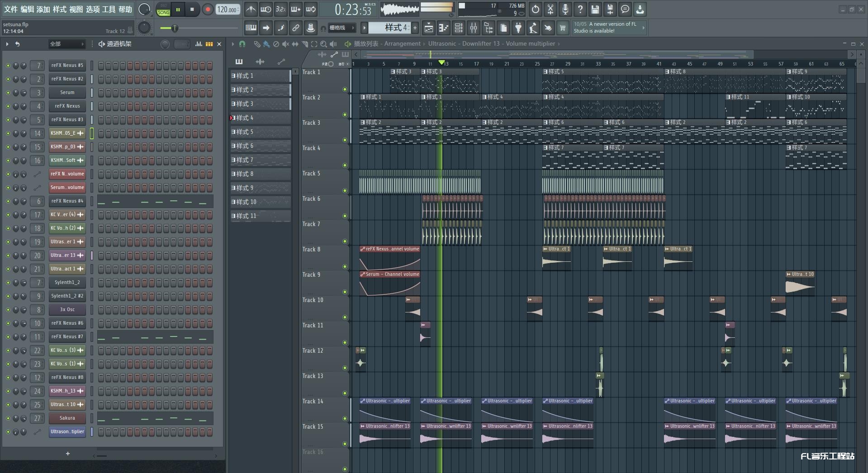868x473 pixels.
Task: Toggle graph editor in channel rack
Action: coord(199,44)
